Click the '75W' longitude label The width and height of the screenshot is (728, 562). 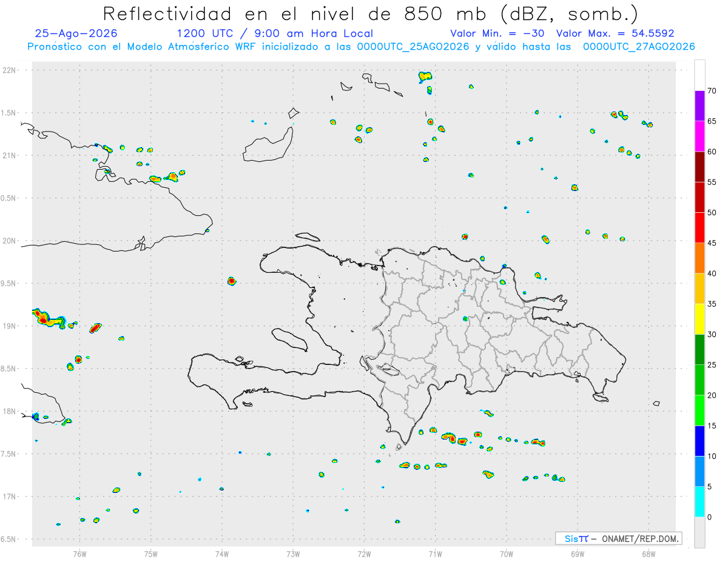[151, 554]
